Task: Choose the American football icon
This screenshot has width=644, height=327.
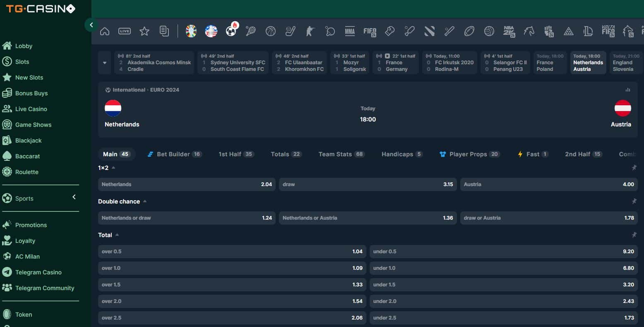Action: [x=469, y=31]
